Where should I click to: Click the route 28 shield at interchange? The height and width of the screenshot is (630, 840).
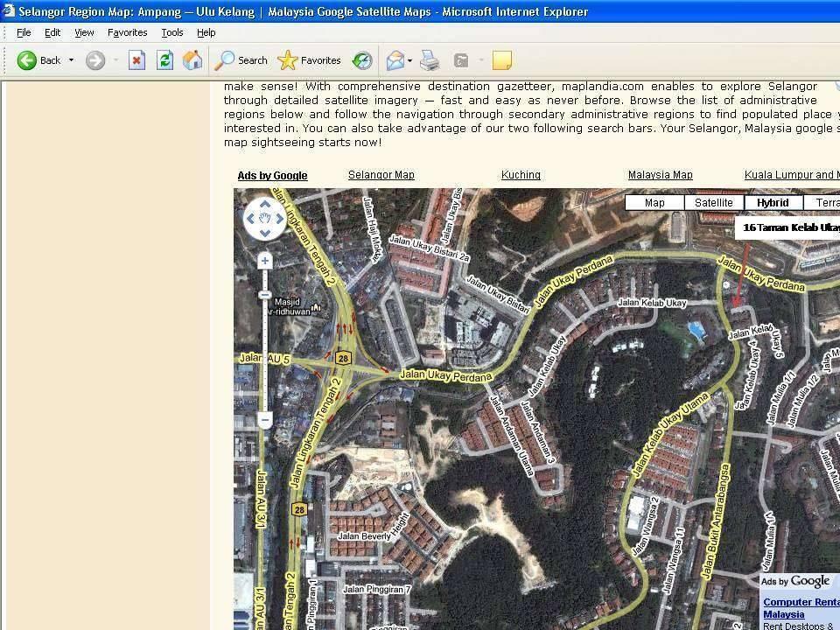343,358
